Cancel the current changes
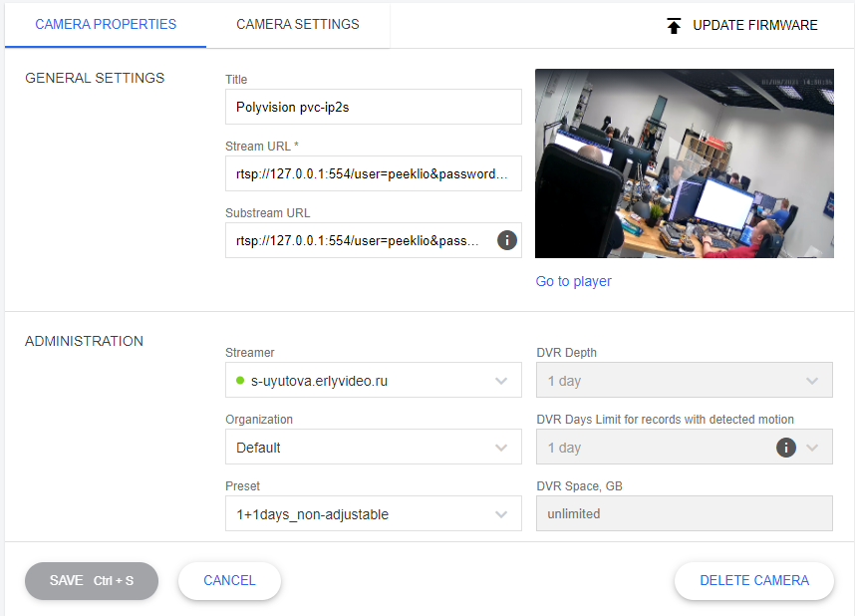 (228, 580)
